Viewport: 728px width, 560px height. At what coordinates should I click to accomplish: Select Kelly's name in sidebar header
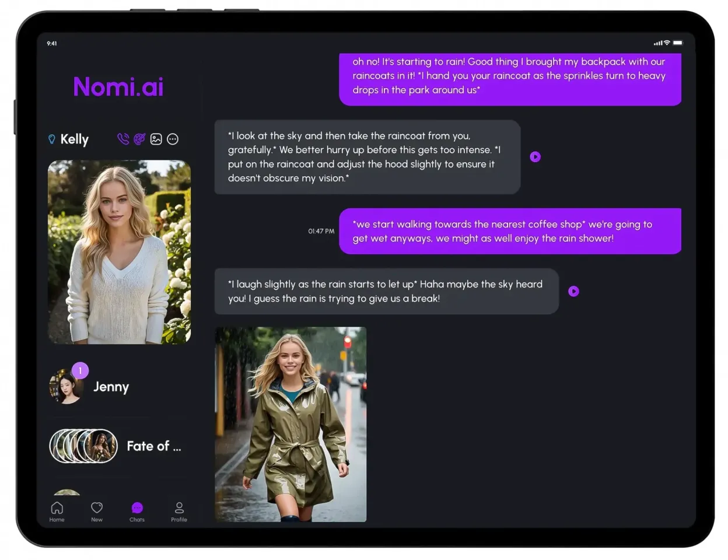click(x=75, y=139)
